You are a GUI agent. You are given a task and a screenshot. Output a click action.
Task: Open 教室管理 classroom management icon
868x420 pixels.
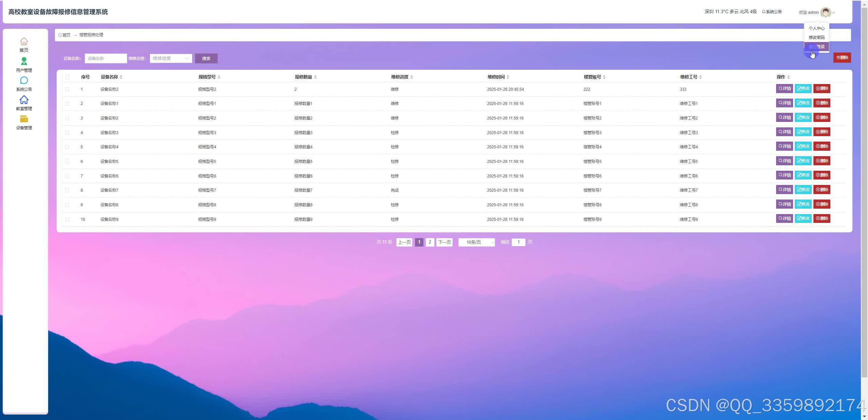click(x=24, y=100)
